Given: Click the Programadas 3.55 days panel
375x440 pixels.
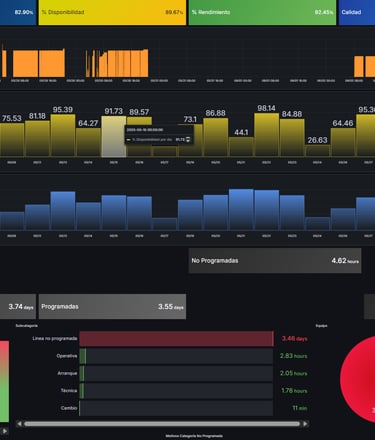Looking at the screenshot, I should 112,306.
